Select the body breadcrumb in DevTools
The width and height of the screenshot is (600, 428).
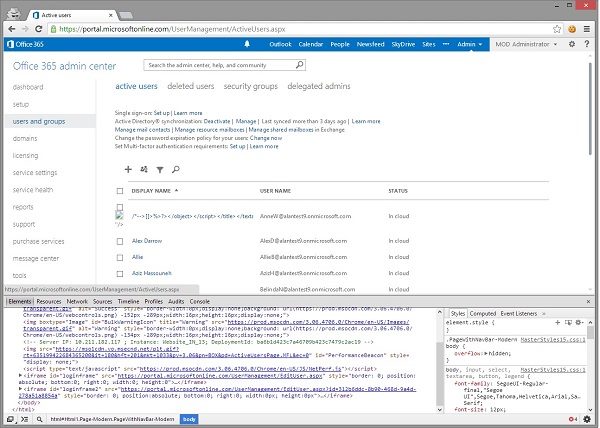189,419
